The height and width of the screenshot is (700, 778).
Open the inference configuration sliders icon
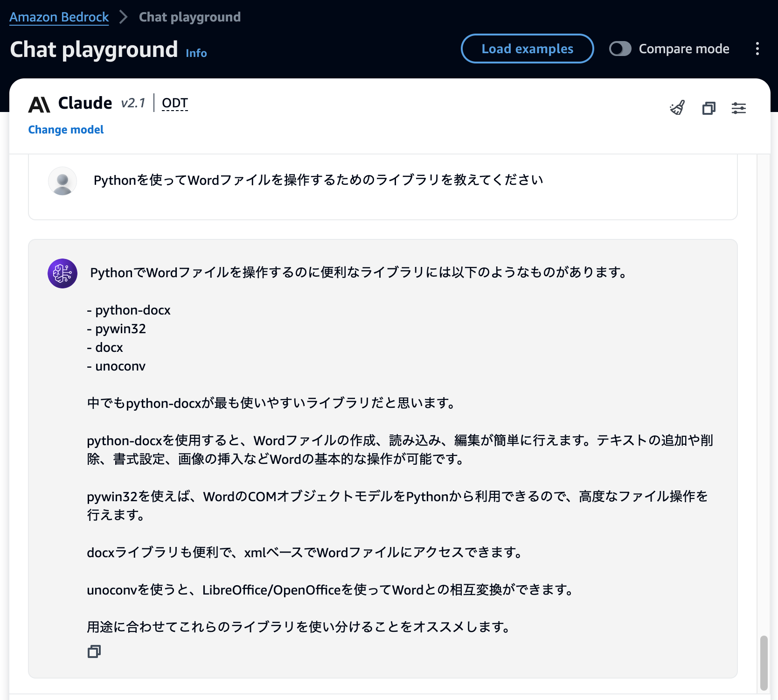coord(739,108)
